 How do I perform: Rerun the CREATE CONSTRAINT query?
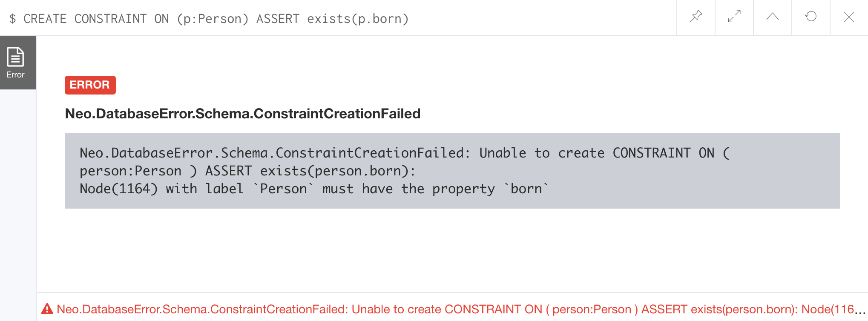[x=811, y=17]
